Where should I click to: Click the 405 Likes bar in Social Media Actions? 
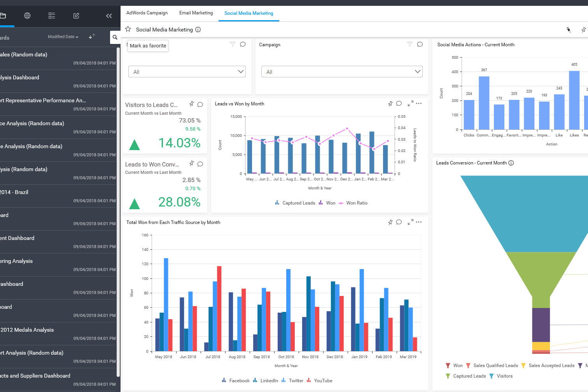coord(574,100)
